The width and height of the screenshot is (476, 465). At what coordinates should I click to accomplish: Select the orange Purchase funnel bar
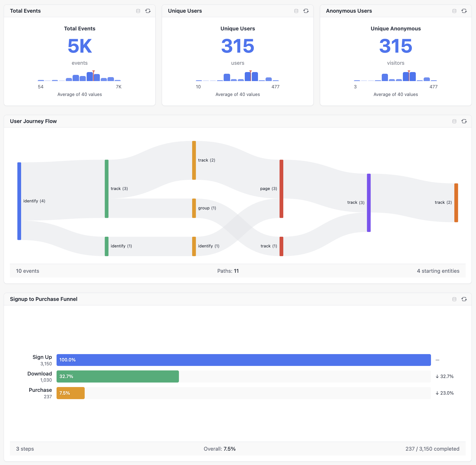point(70,393)
